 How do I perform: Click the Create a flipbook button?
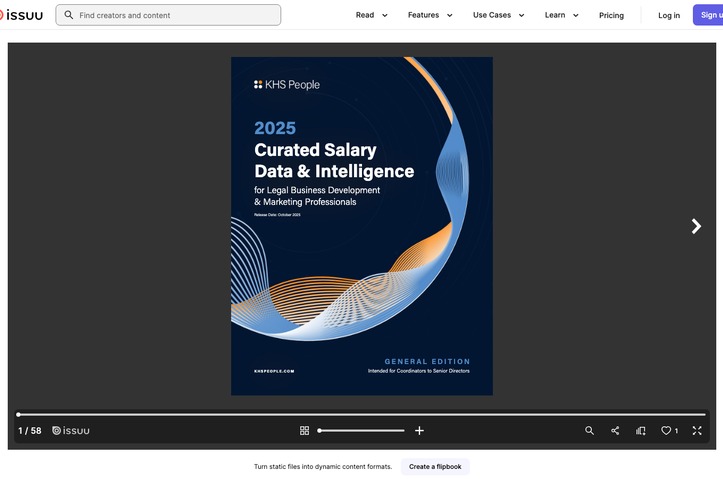(x=435, y=467)
